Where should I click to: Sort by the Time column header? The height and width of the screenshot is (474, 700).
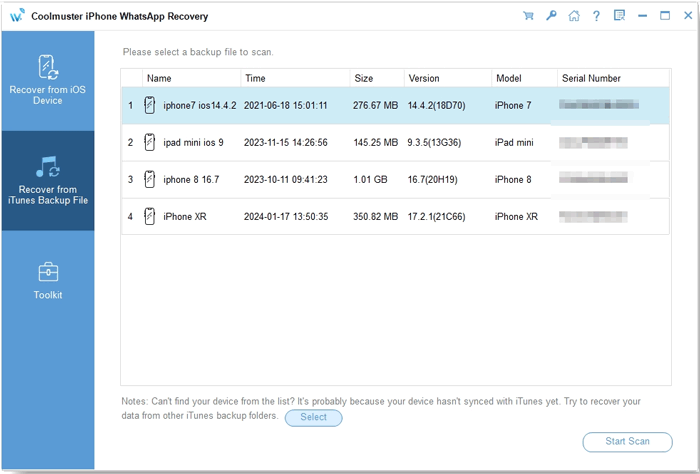coord(295,78)
